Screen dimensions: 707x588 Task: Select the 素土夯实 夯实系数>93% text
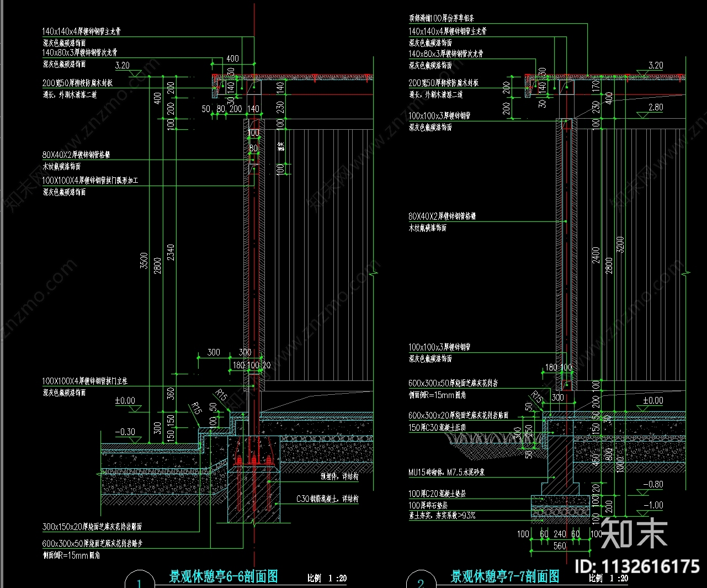point(442,515)
